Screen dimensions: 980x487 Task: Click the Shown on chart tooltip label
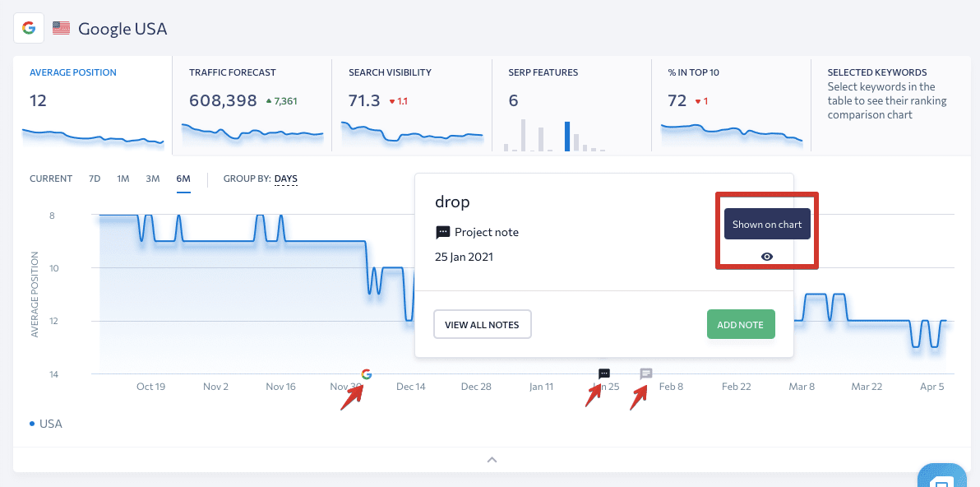767,225
